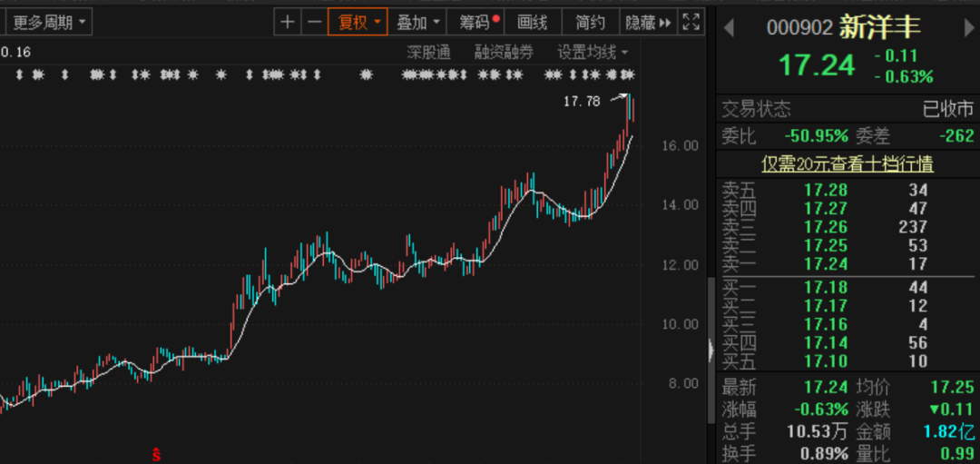Open the 叠加 overlay dropdown
This screenshot has height=464, width=980.
click(x=418, y=22)
